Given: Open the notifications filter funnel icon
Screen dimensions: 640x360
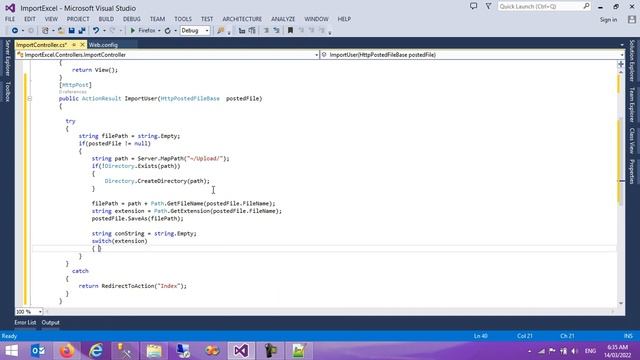Looking at the screenshot, I should [x=489, y=6].
